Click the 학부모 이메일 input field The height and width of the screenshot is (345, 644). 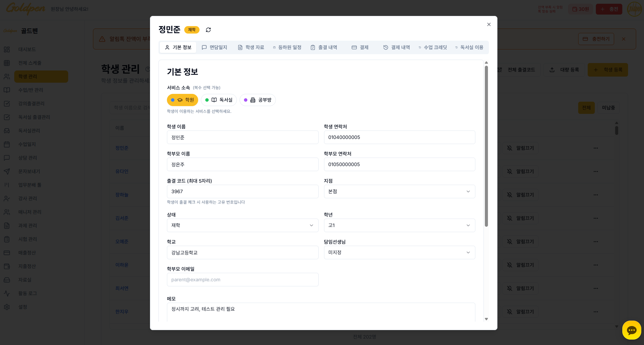tap(242, 280)
